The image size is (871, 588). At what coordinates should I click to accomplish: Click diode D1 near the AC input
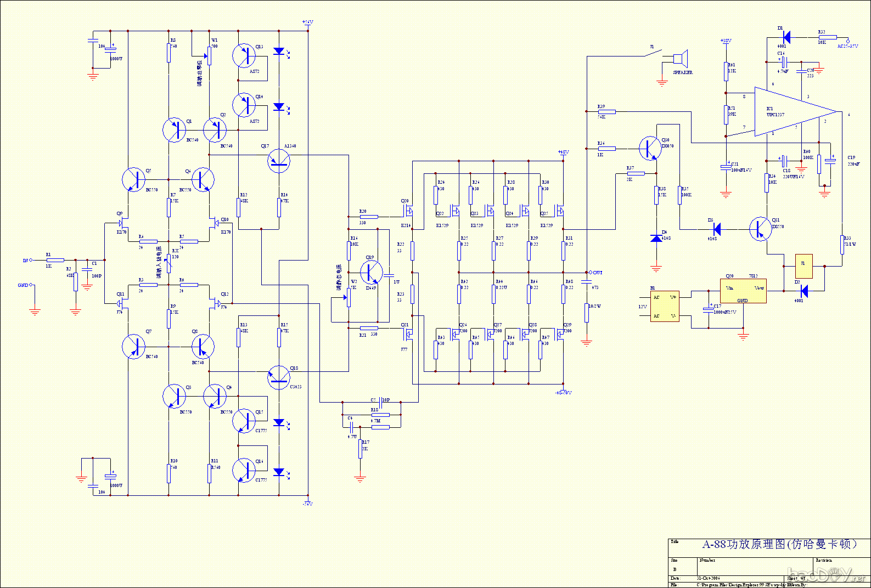click(785, 37)
